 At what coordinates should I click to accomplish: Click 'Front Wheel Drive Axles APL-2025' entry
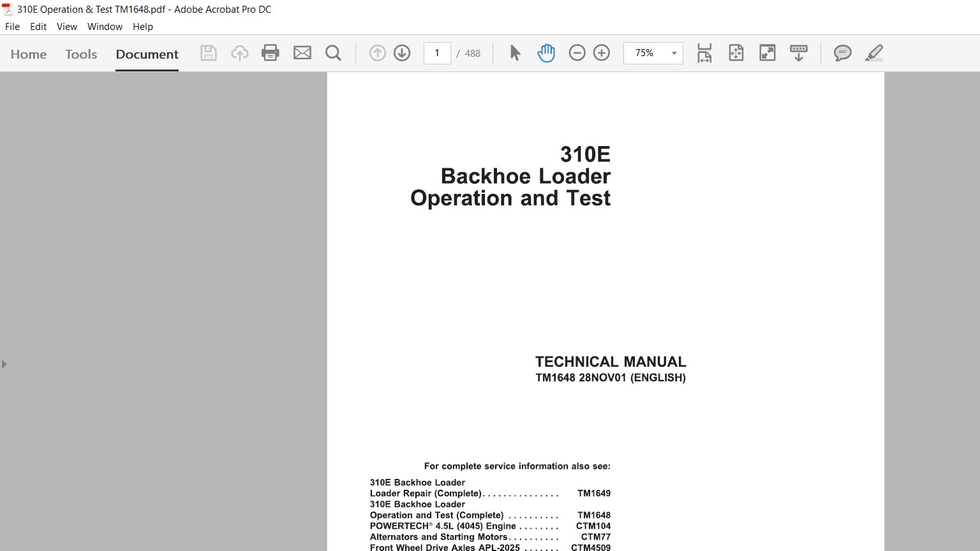pos(445,547)
